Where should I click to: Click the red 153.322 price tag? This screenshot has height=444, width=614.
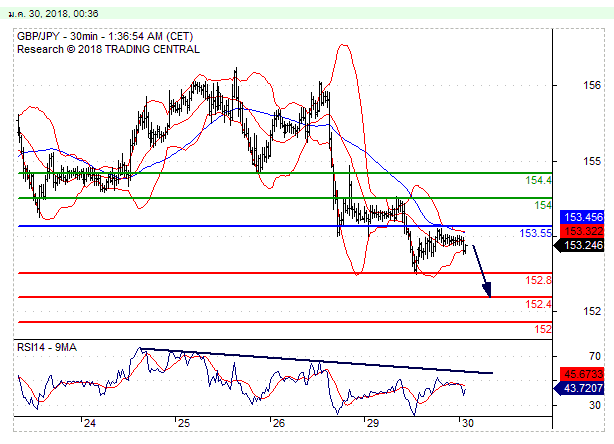click(x=582, y=231)
